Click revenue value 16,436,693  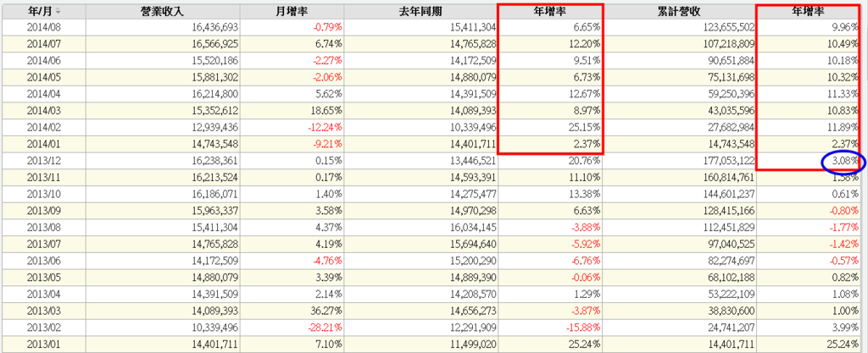coord(214,28)
